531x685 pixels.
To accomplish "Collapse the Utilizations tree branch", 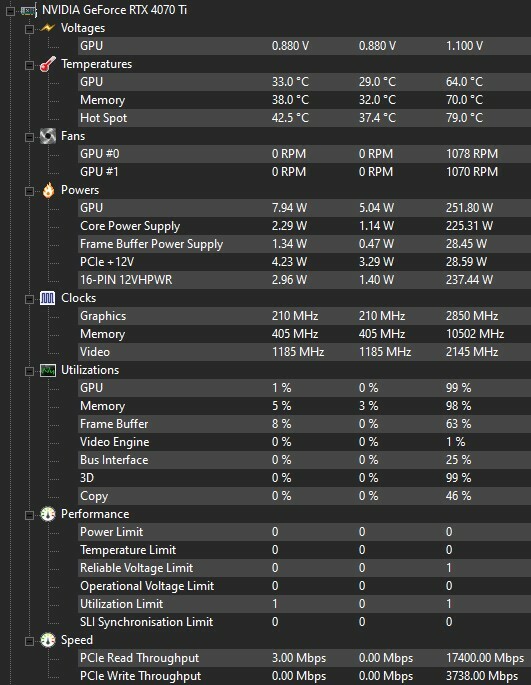I will pyautogui.click(x=29, y=371).
